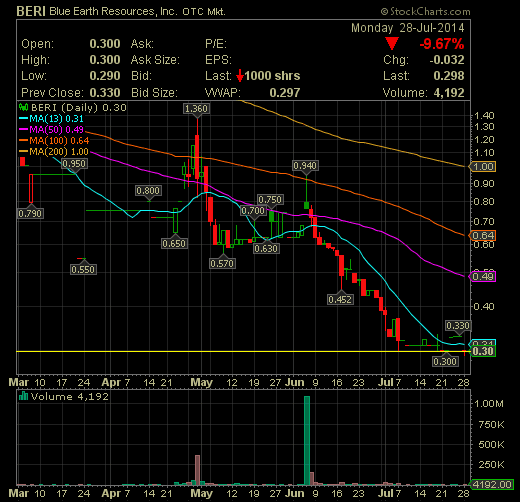Click the green 0.30 last price axis tag
520x502 pixels.
coord(483,351)
